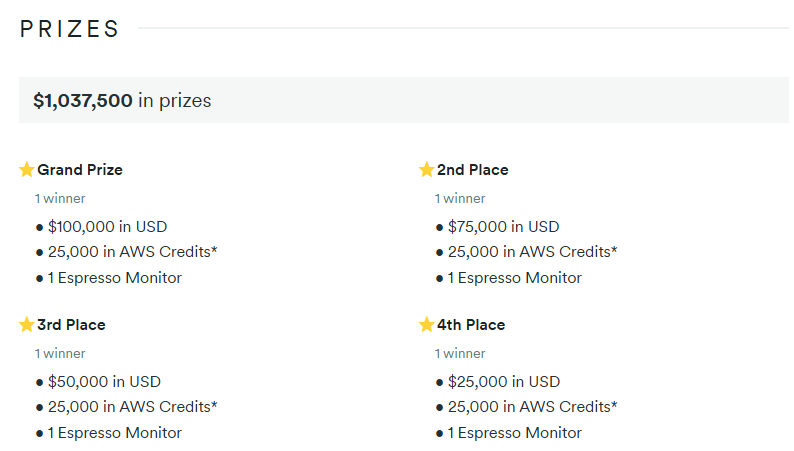The image size is (794, 451).
Task: Select the 3rd Place heading
Action: (71, 325)
